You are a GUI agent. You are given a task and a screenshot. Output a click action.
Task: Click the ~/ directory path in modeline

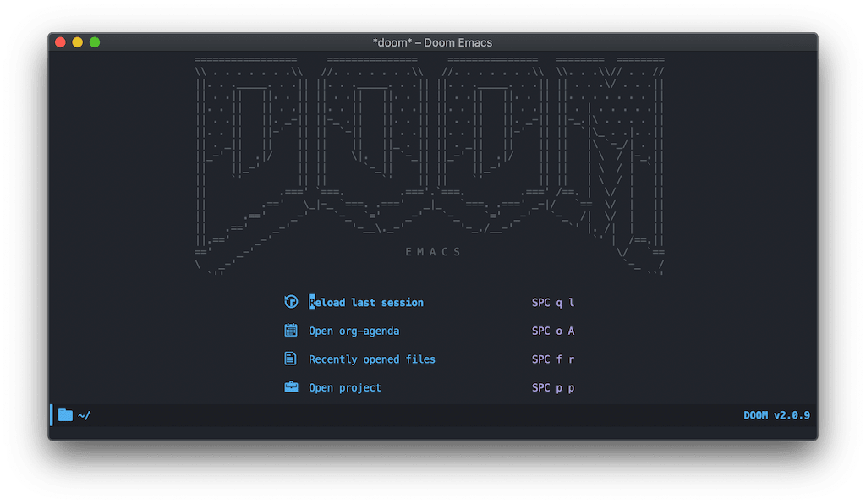84,415
